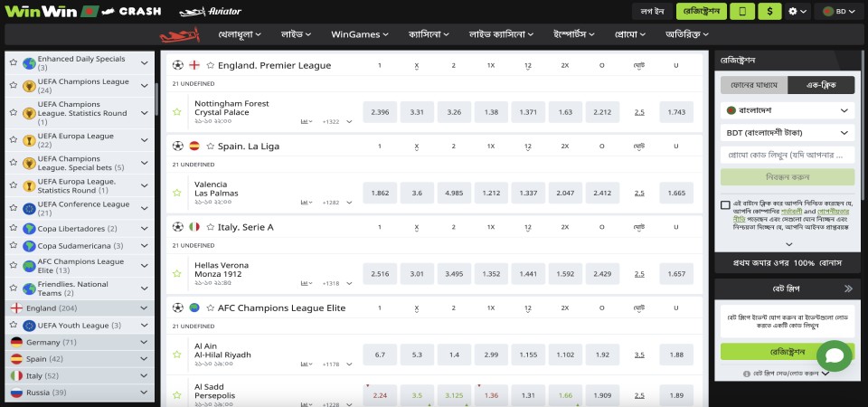Viewport: 868px width, 407px height.
Task: Tick the registration terms agreement checkbox
Action: coord(725,205)
